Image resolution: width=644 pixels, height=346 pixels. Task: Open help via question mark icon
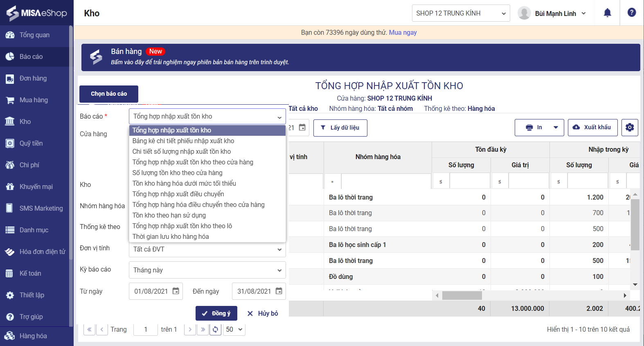[x=631, y=13]
